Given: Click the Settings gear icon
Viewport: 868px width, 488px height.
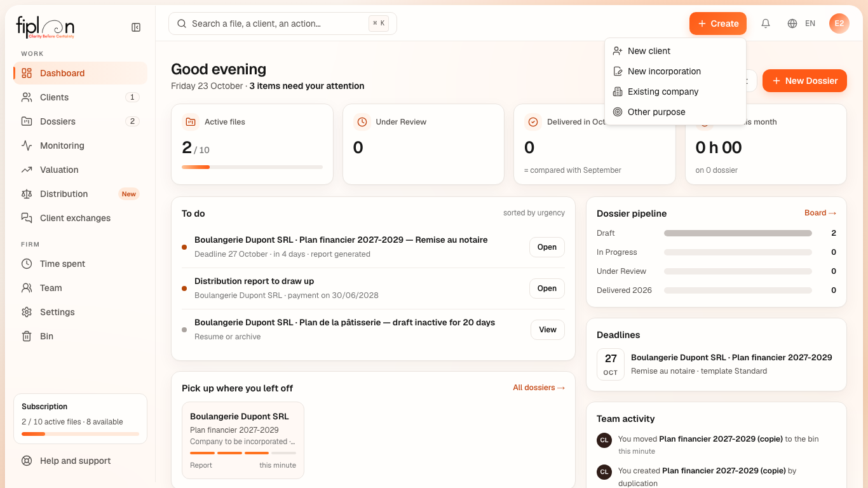Looking at the screenshot, I should tap(27, 312).
